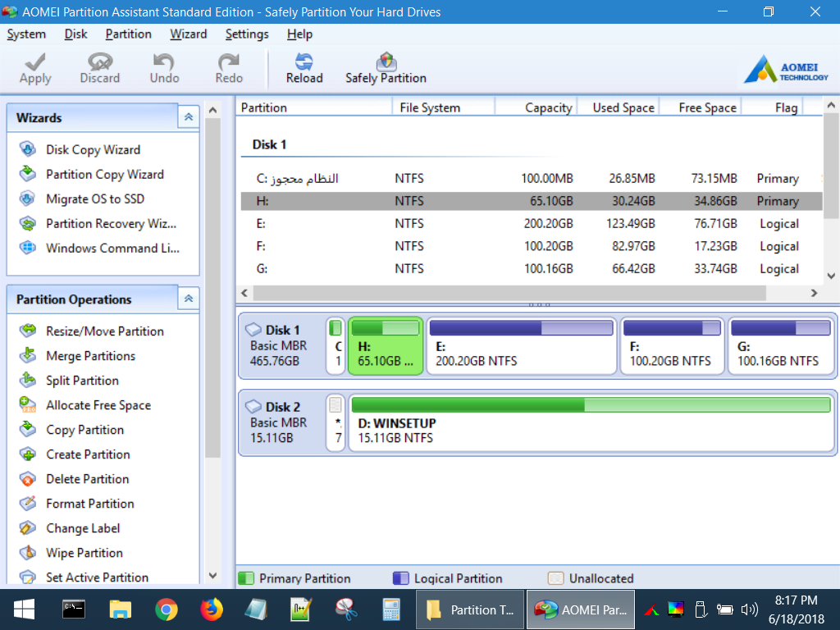Click the Apply checkmark icon
Viewport: 840px width, 630px height.
[35, 62]
